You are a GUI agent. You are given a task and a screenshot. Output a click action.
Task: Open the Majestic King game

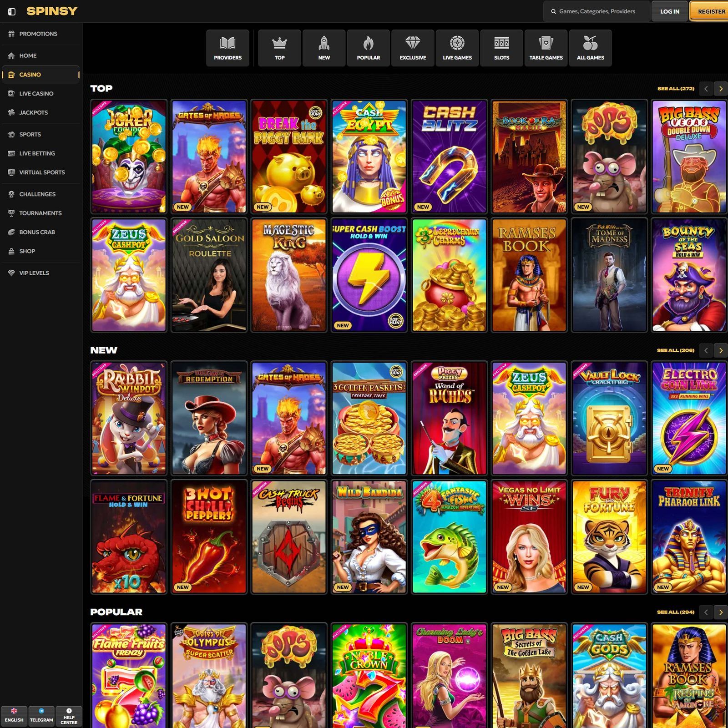click(289, 275)
